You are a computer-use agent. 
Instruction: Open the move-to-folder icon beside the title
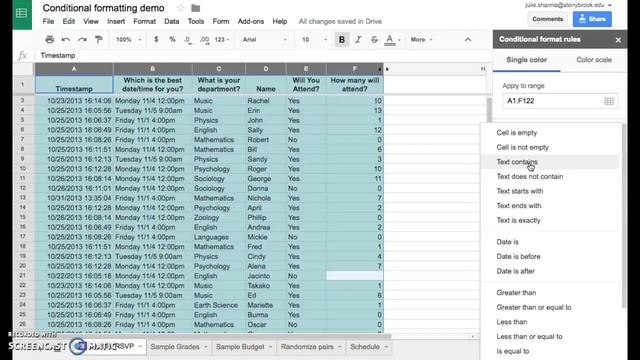coord(196,8)
